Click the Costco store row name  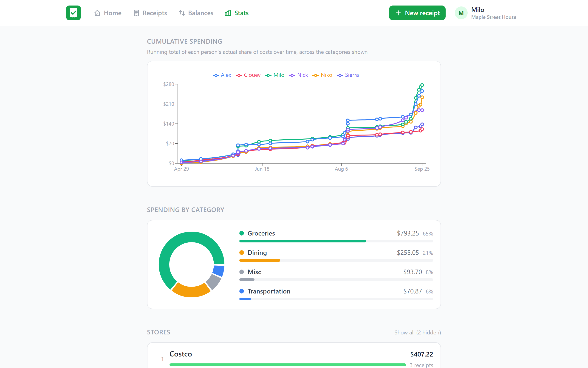[181, 354]
